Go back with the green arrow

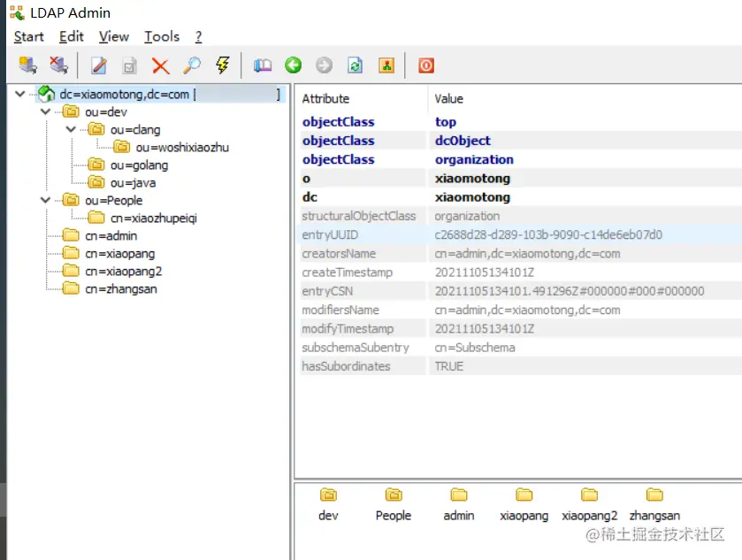click(x=293, y=65)
